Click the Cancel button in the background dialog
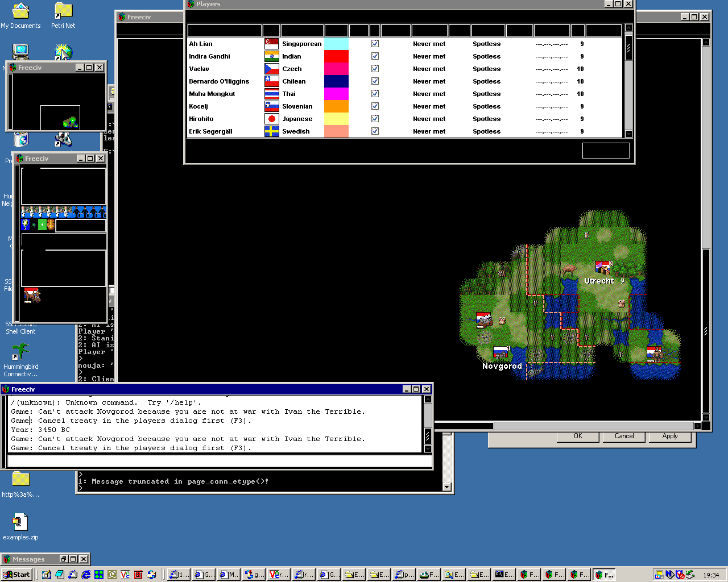Viewport: 728px width, 582px height. tap(624, 436)
